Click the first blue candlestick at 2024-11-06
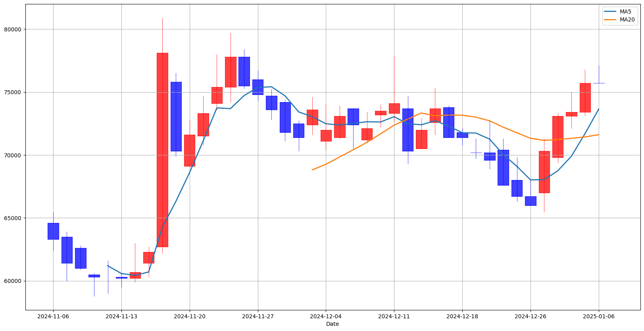Screen dimensions: 644x331 (x=53, y=231)
